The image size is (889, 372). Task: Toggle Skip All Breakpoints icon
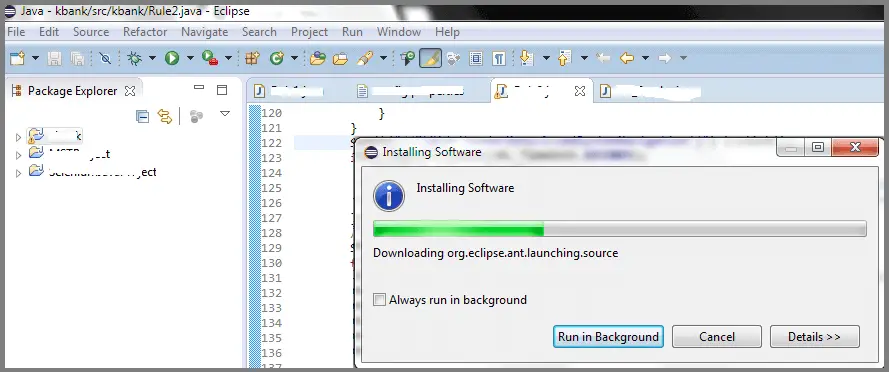coord(105,58)
